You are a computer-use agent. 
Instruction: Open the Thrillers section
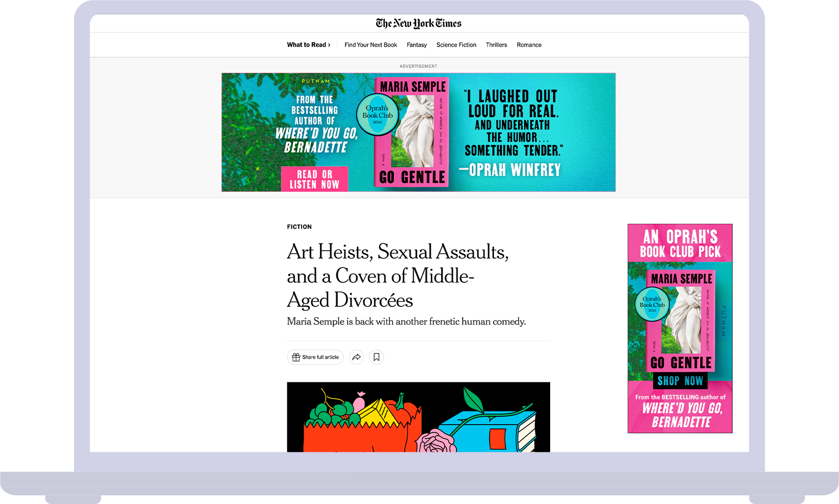coord(496,45)
